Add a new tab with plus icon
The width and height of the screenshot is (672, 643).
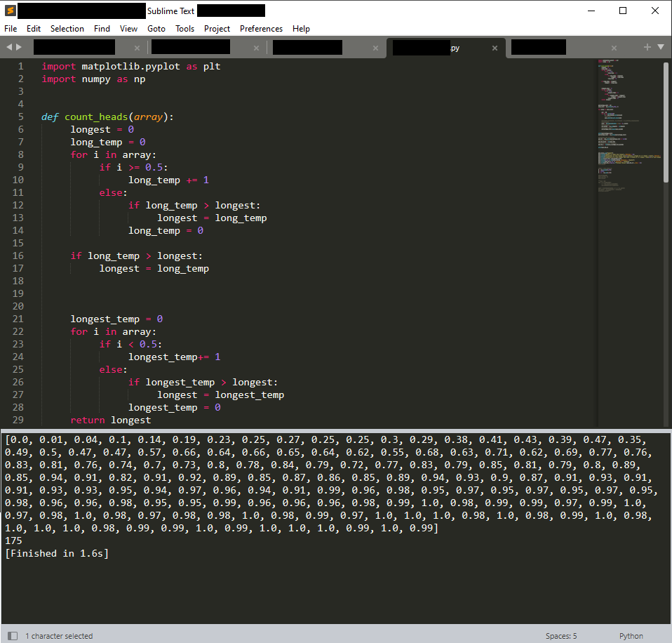(647, 47)
